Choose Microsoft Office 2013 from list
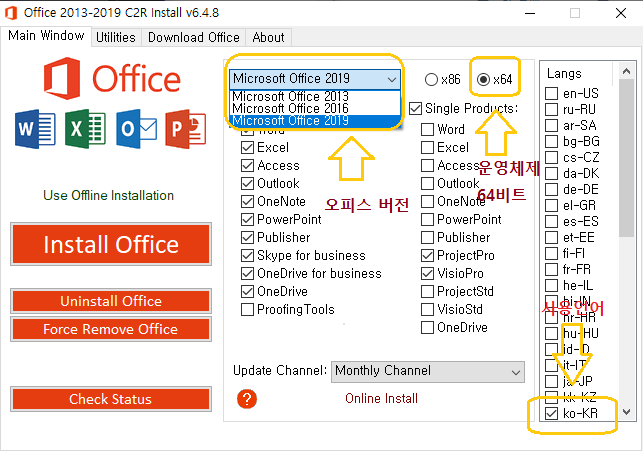Image resolution: width=643 pixels, height=451 pixels. (x=315, y=96)
